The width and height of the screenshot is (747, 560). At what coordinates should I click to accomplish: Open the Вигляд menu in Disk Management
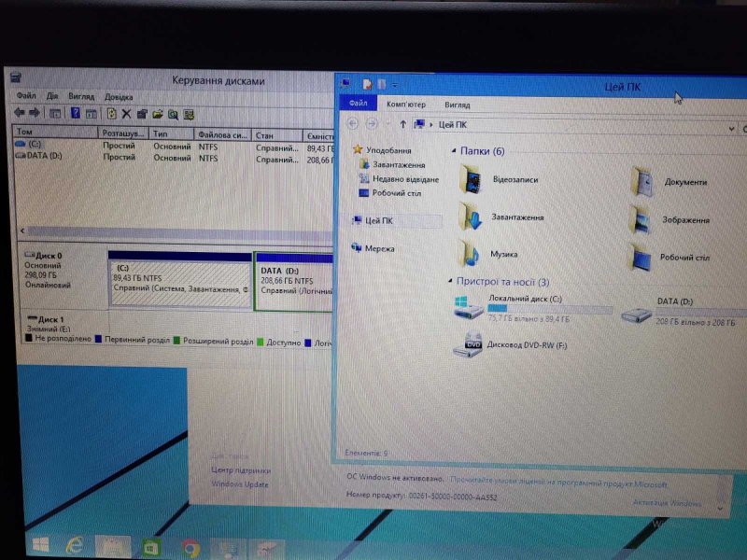[82, 96]
